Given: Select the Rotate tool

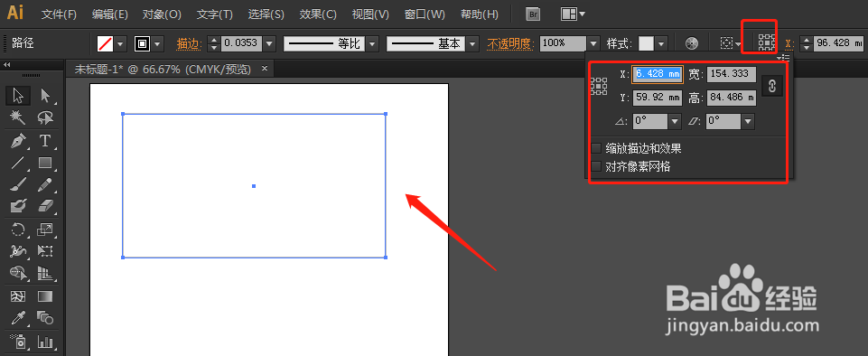Looking at the screenshot, I should [18, 230].
